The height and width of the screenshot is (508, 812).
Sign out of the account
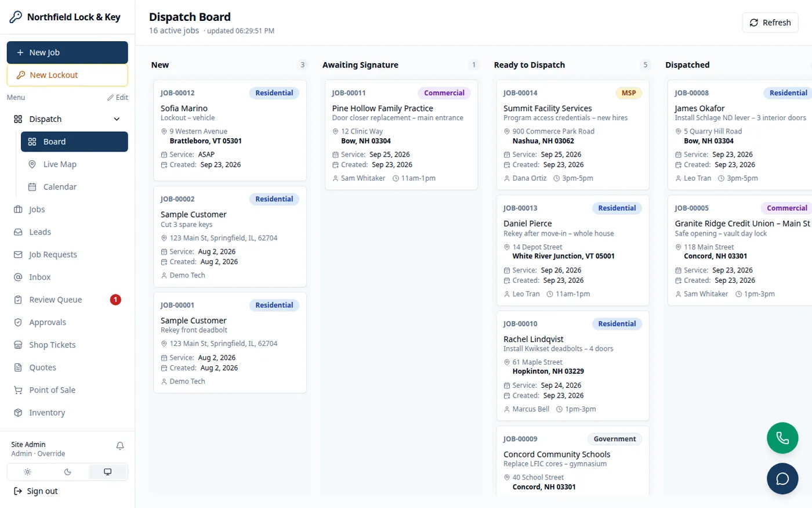pyautogui.click(x=36, y=491)
